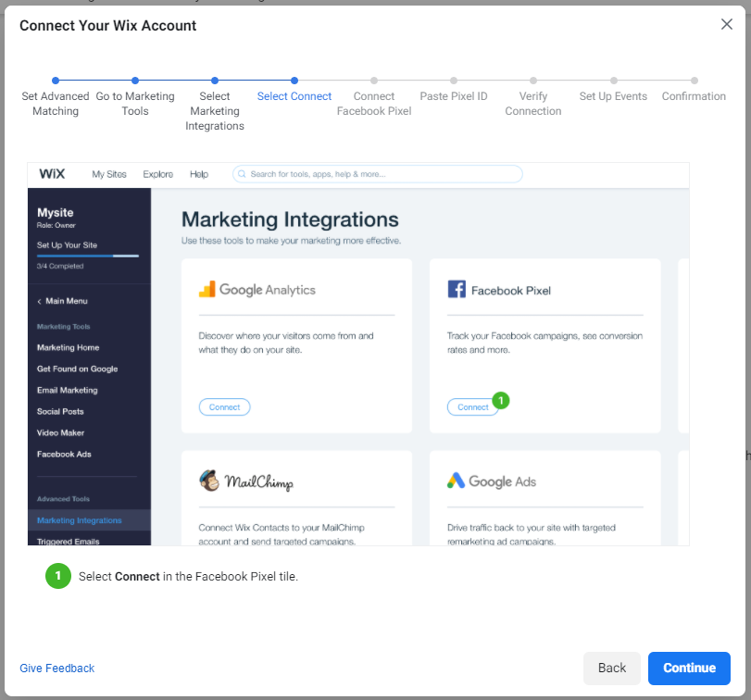Select the 'Confirmation' step label
751x700 pixels.
pyautogui.click(x=694, y=96)
